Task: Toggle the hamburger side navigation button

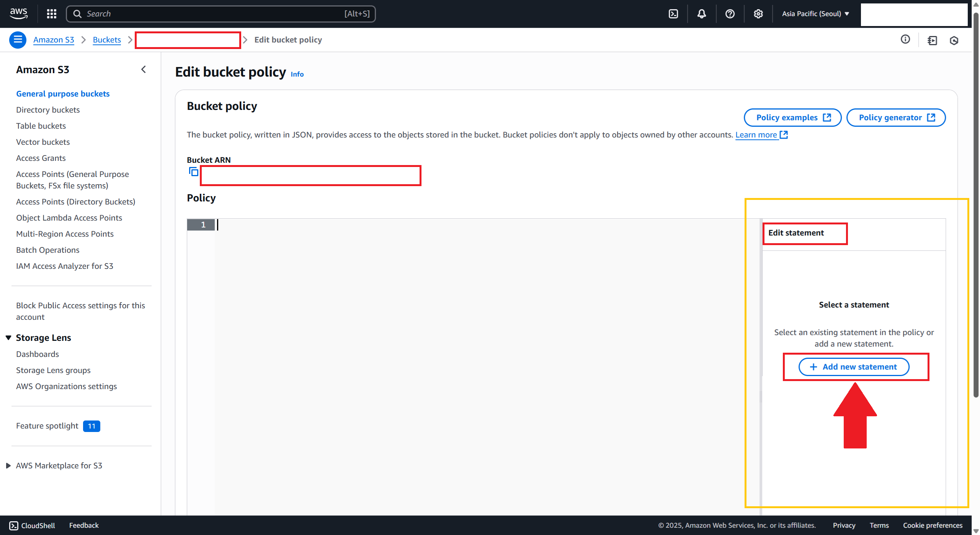Action: [18, 40]
